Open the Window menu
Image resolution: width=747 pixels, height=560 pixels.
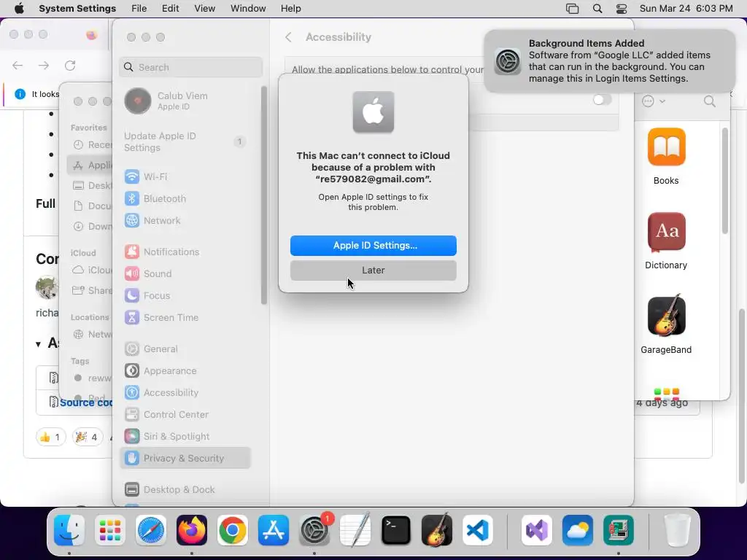pos(248,9)
